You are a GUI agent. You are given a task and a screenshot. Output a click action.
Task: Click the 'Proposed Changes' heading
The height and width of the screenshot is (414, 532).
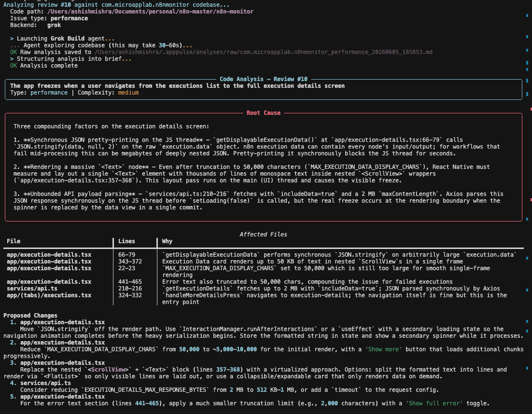tap(30, 316)
